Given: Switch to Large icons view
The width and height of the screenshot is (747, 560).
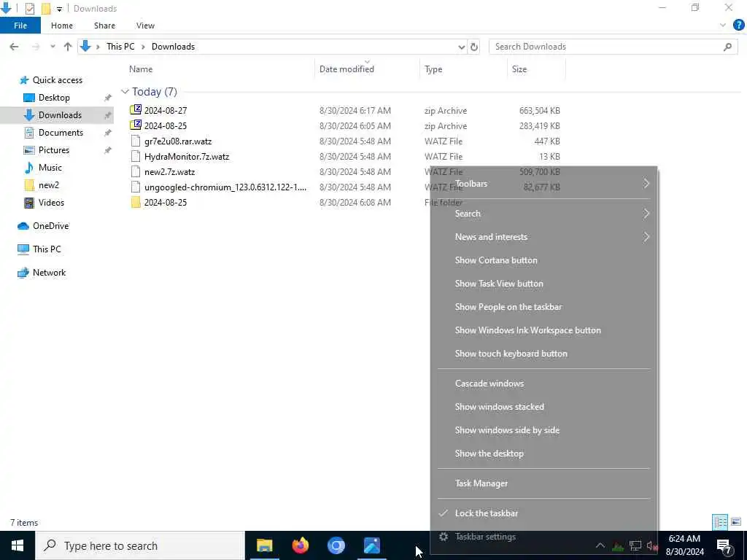Looking at the screenshot, I should pos(736,522).
